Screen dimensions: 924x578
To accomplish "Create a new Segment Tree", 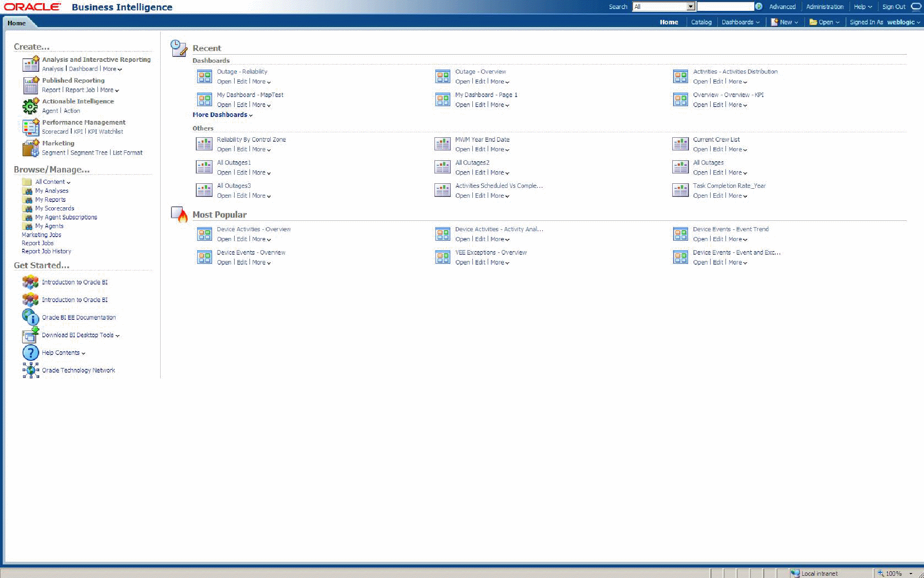I will pyautogui.click(x=89, y=153).
